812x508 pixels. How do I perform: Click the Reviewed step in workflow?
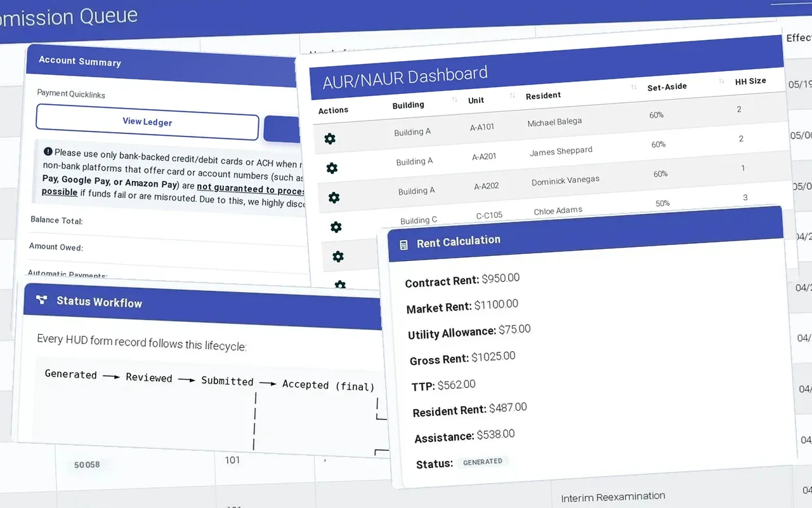point(149,377)
